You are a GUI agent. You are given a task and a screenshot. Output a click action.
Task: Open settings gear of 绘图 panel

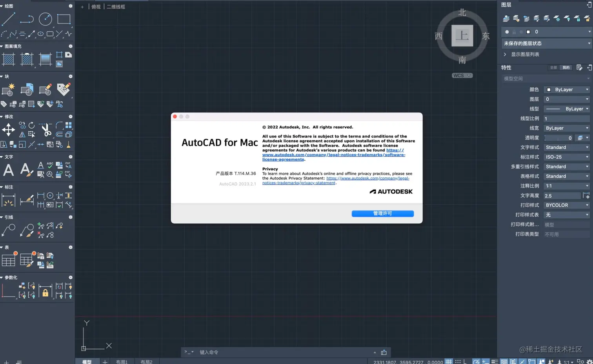tap(71, 6)
